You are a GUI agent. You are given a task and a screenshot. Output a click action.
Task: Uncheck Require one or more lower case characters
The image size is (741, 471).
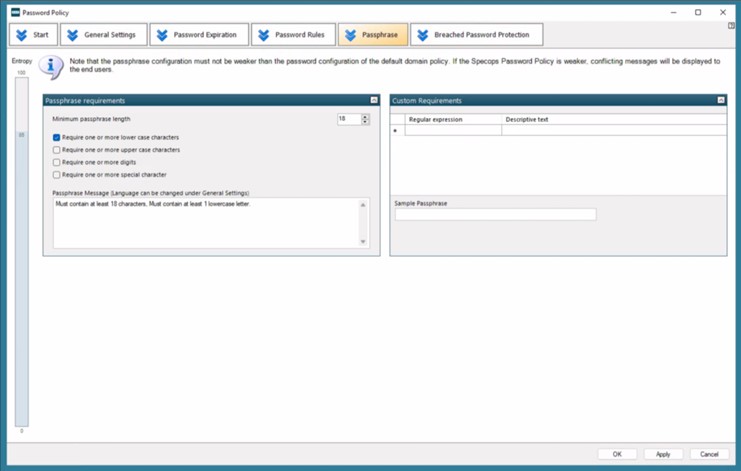point(57,137)
